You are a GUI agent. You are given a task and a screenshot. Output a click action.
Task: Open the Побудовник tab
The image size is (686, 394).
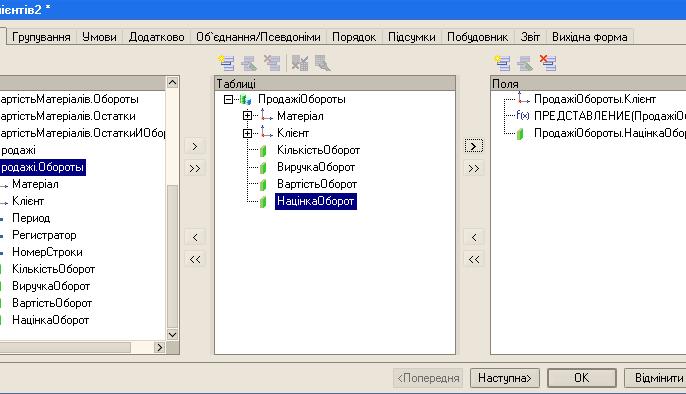(x=478, y=37)
